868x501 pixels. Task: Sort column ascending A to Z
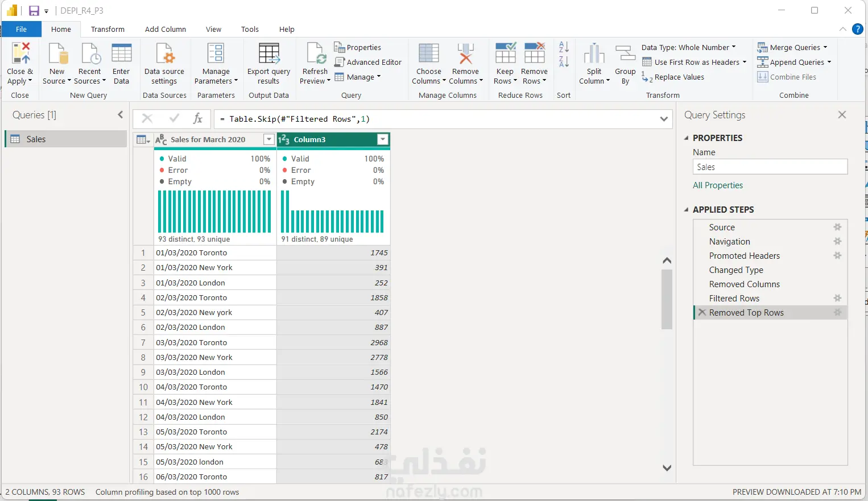[564, 47]
